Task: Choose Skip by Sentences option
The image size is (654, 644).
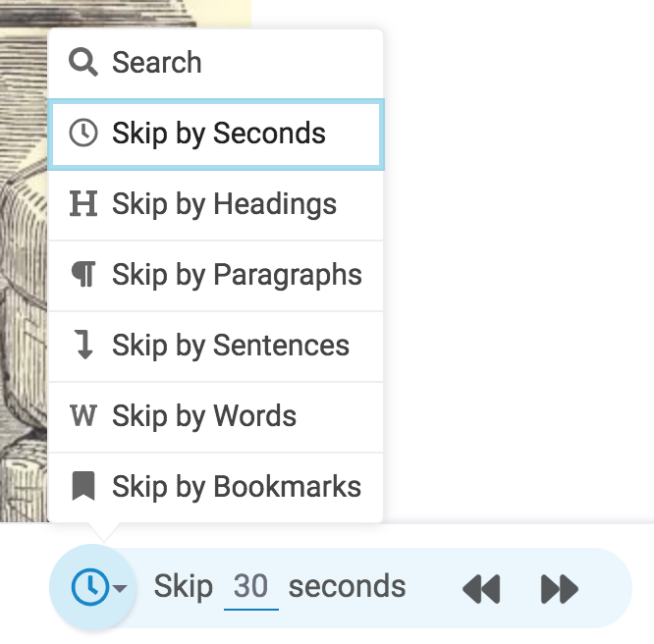Action: 216,347
